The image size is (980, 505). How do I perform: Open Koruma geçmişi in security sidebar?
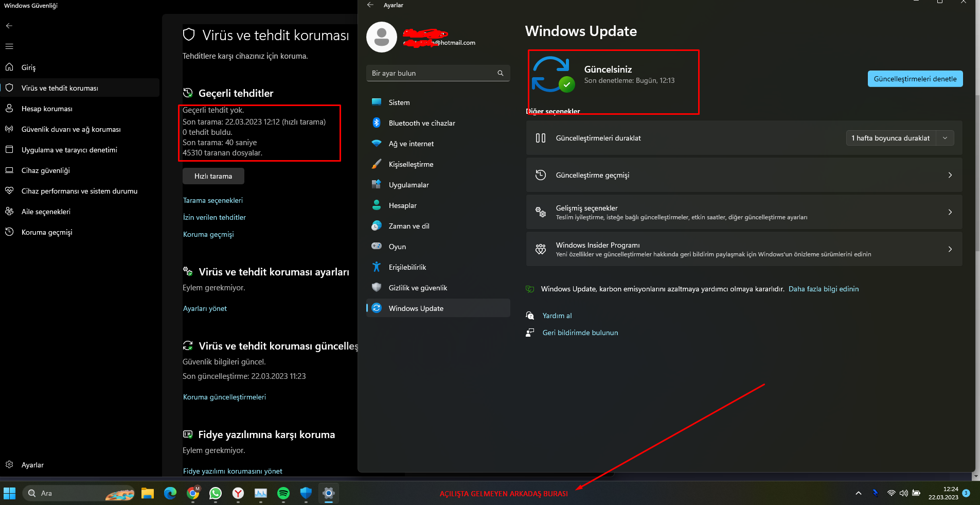(80, 232)
